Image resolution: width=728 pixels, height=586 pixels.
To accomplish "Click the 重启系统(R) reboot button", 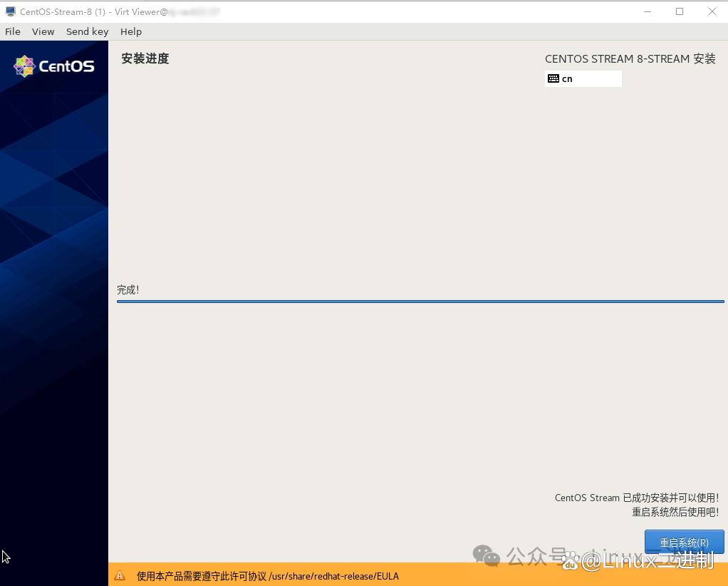I will pyautogui.click(x=684, y=542).
